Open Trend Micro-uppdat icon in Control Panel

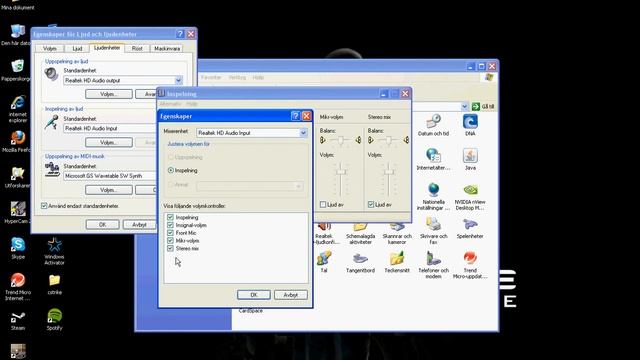click(470, 265)
